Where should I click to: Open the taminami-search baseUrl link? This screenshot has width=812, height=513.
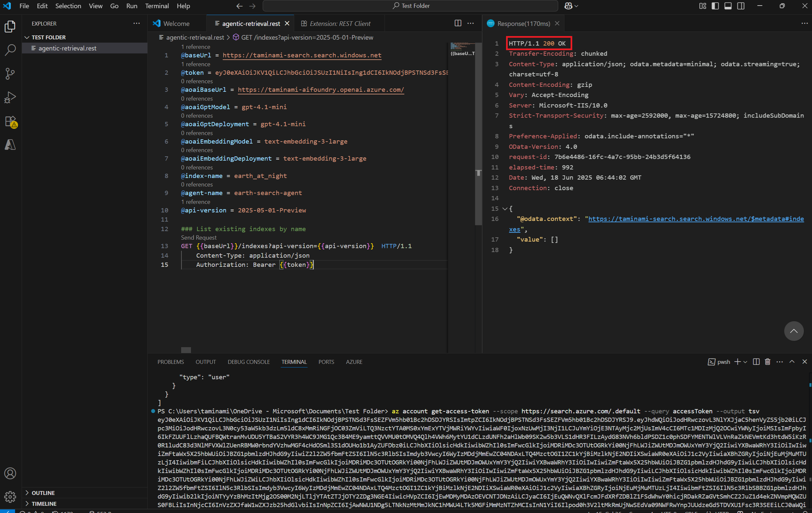302,55
